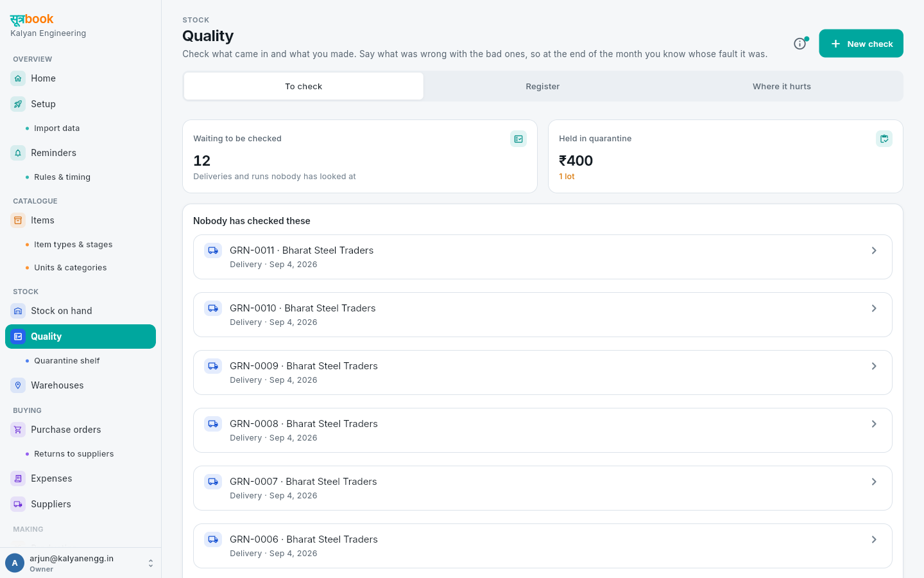Expand GRN-0010 row chevron
Screen dimensions: 924x578
point(874,308)
